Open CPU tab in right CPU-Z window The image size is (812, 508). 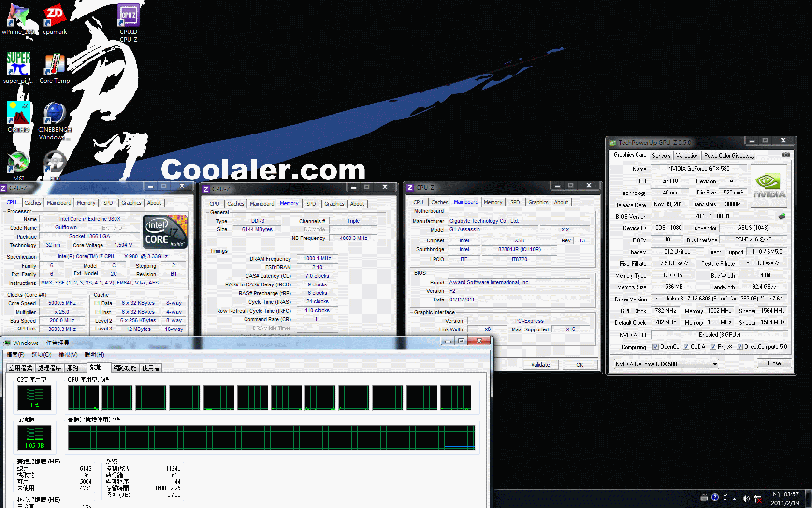point(419,202)
